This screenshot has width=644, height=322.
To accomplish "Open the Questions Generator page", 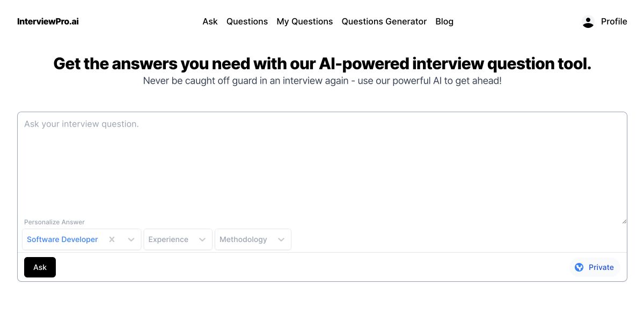I will click(x=384, y=21).
